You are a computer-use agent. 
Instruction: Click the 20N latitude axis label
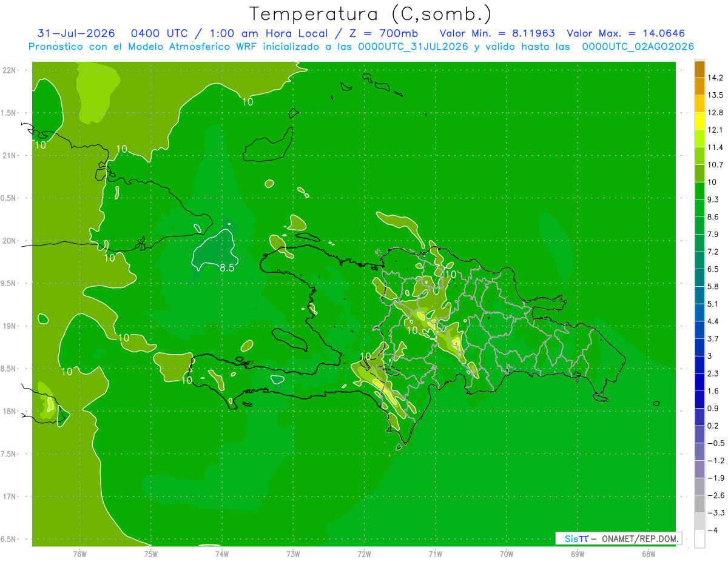[x=10, y=241]
